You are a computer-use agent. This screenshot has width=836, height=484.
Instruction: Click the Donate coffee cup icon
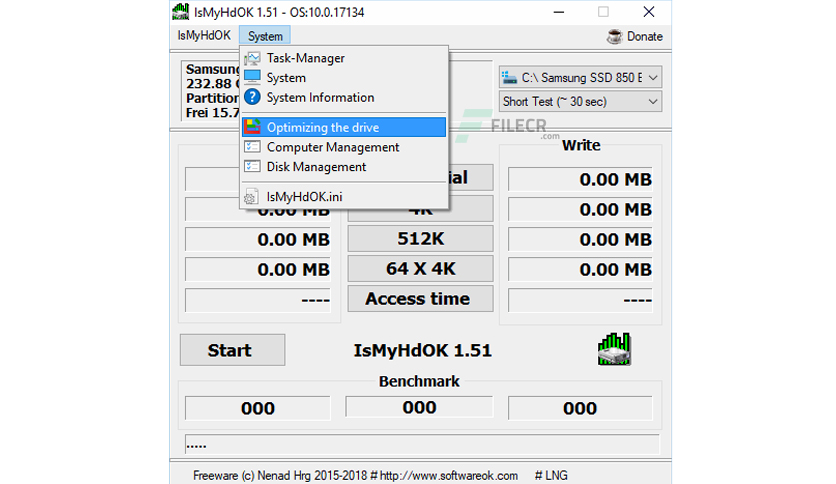pyautogui.click(x=614, y=36)
